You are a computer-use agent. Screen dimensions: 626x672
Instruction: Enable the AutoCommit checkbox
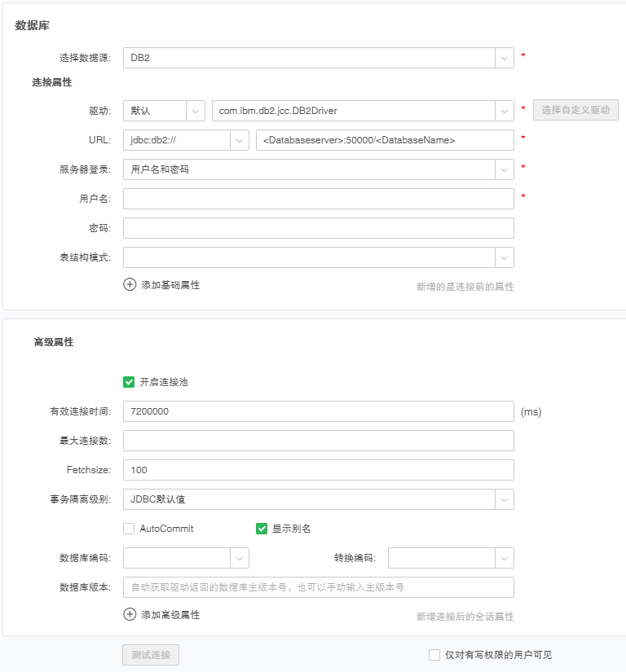(129, 529)
